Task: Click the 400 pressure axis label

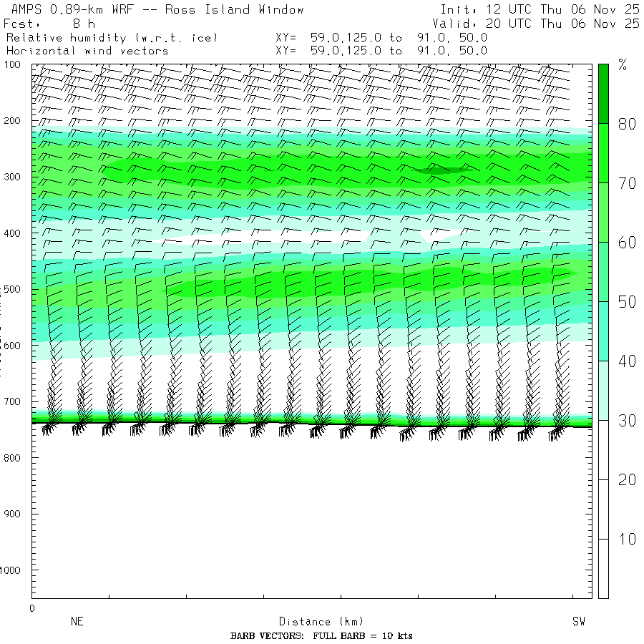Action: tap(12, 233)
